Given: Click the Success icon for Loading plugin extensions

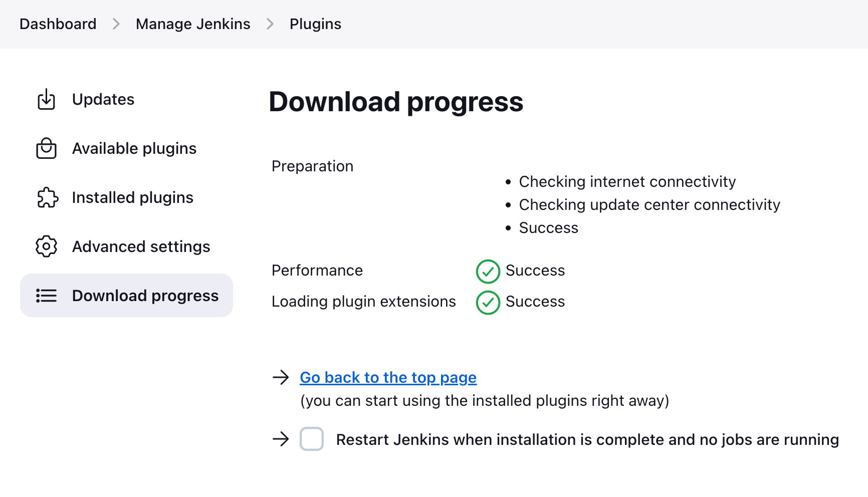Looking at the screenshot, I should [487, 303].
